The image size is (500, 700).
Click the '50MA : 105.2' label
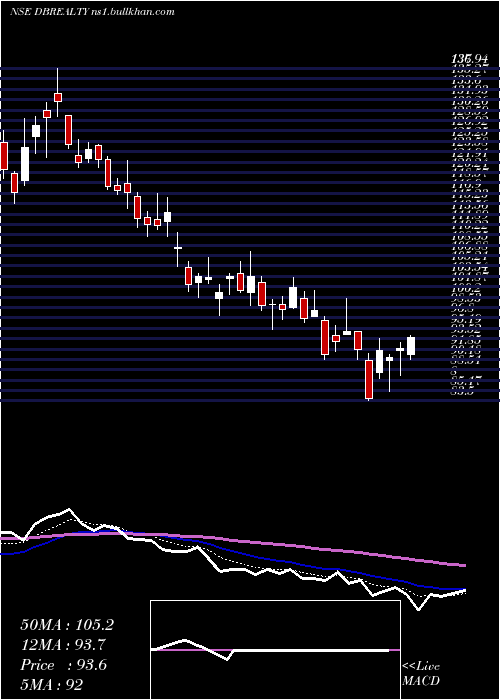pos(67,625)
